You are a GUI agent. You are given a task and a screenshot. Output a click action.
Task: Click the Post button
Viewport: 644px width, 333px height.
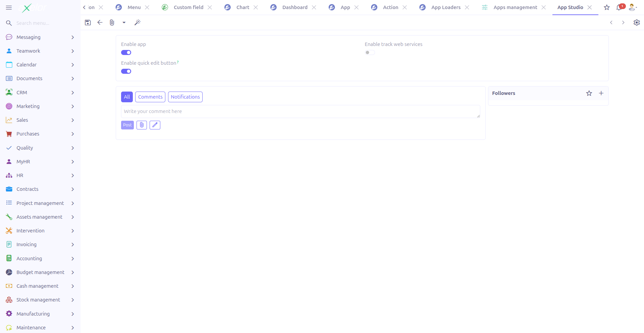click(127, 125)
